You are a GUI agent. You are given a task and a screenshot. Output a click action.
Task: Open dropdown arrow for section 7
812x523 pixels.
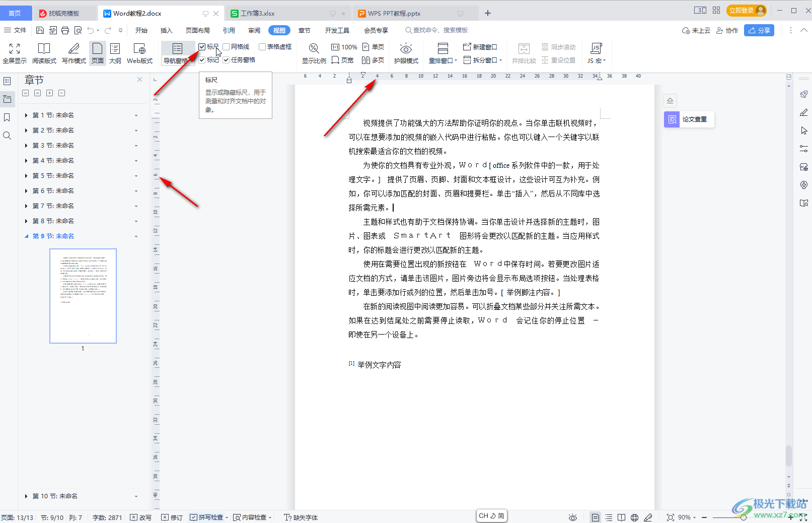coord(136,206)
